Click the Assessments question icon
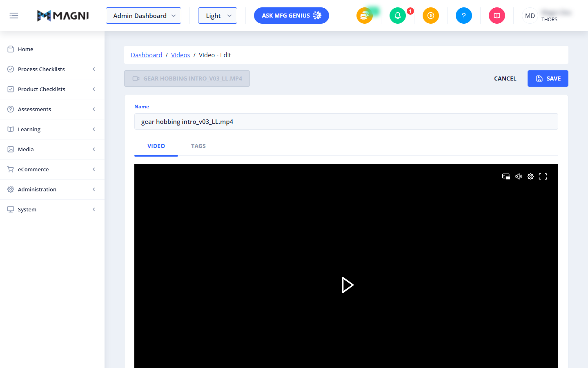The width and height of the screenshot is (588, 368). [x=11, y=109]
